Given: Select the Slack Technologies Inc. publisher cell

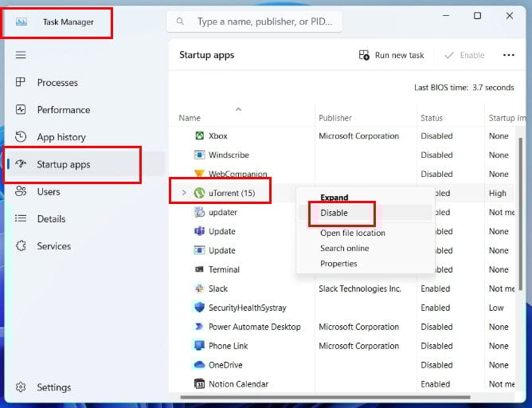Looking at the screenshot, I should pos(360,288).
